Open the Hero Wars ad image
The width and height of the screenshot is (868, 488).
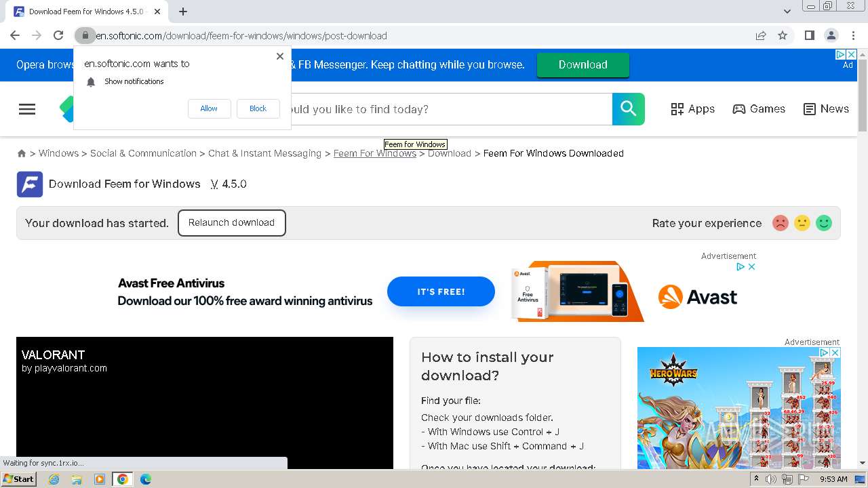(x=739, y=408)
